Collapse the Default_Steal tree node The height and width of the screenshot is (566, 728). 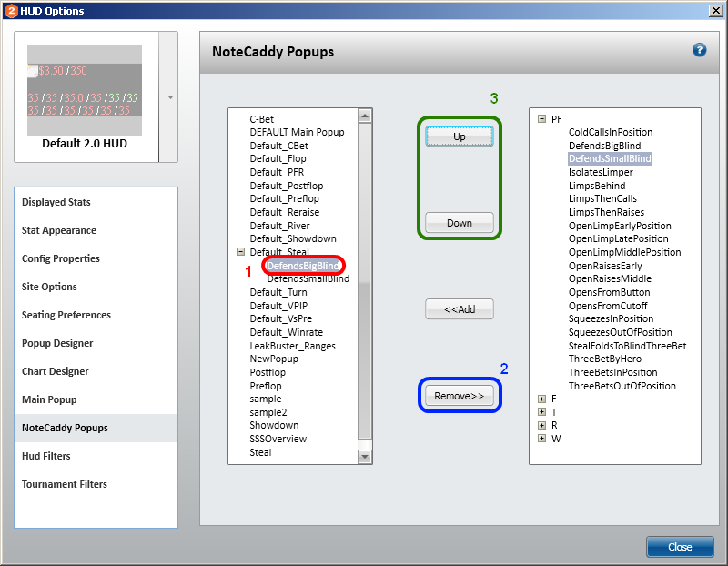[240, 252]
